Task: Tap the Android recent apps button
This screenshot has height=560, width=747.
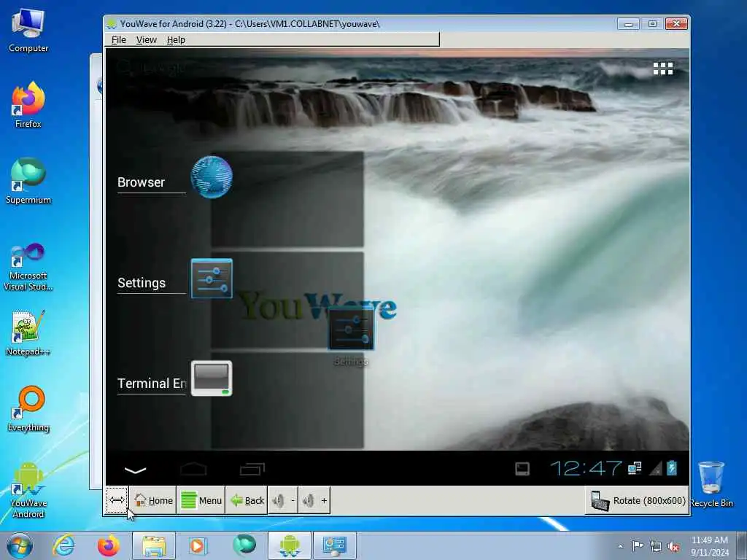Action: tap(252, 469)
